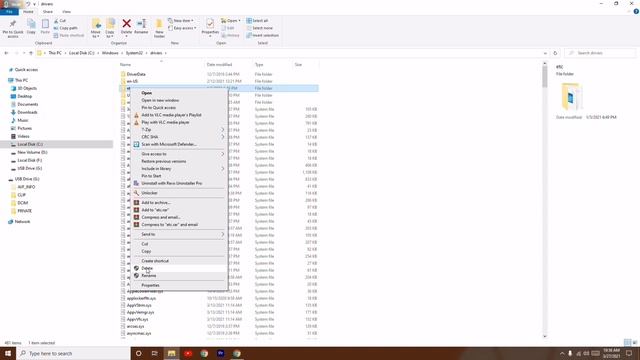Expand the Include in library submenu
The image size is (640, 360).
[179, 169]
